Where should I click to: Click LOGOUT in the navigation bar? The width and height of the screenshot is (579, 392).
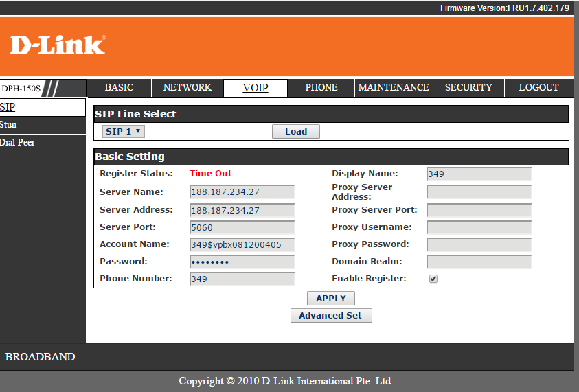pos(538,88)
